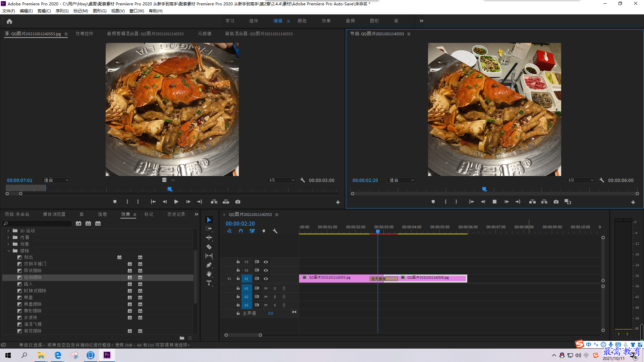Open source monitor zoom level dropdown
Viewport: 644px width, 362px height.
(56, 180)
